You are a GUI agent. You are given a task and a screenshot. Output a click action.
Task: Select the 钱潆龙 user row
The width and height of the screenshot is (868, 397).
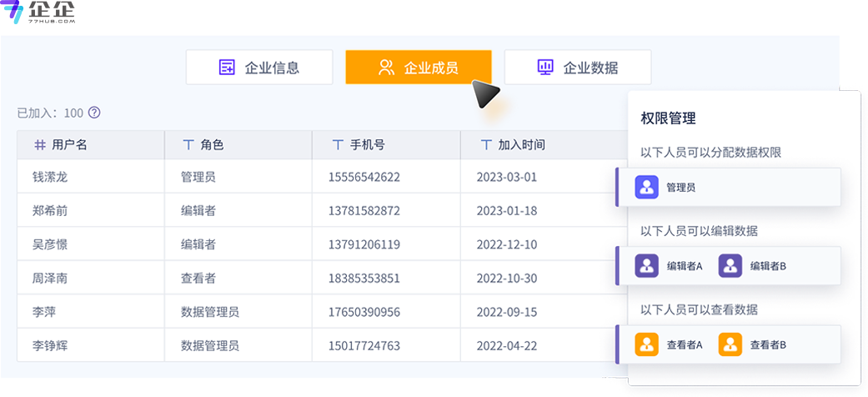(x=50, y=177)
